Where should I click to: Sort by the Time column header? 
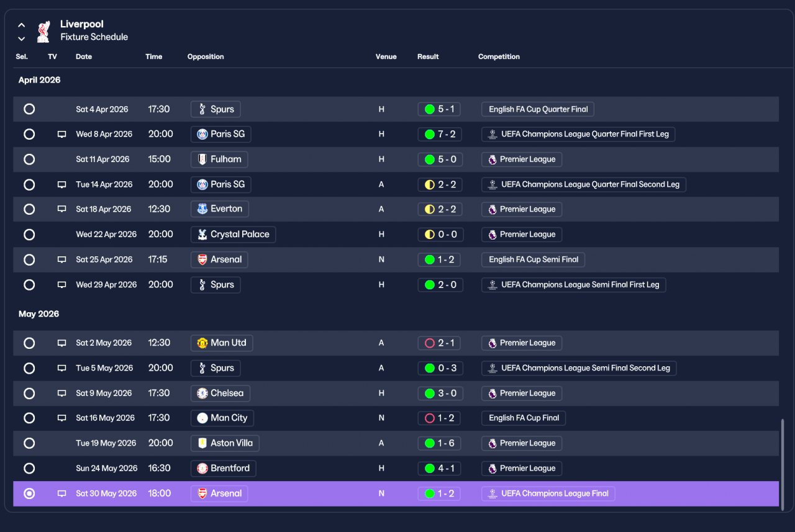[x=154, y=56]
